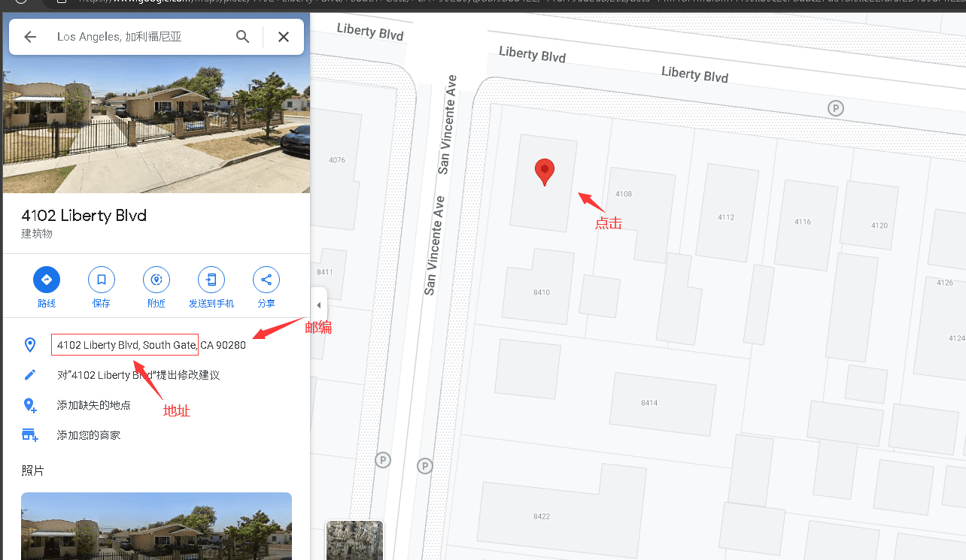Save the place using 保存 icon

tap(102, 280)
